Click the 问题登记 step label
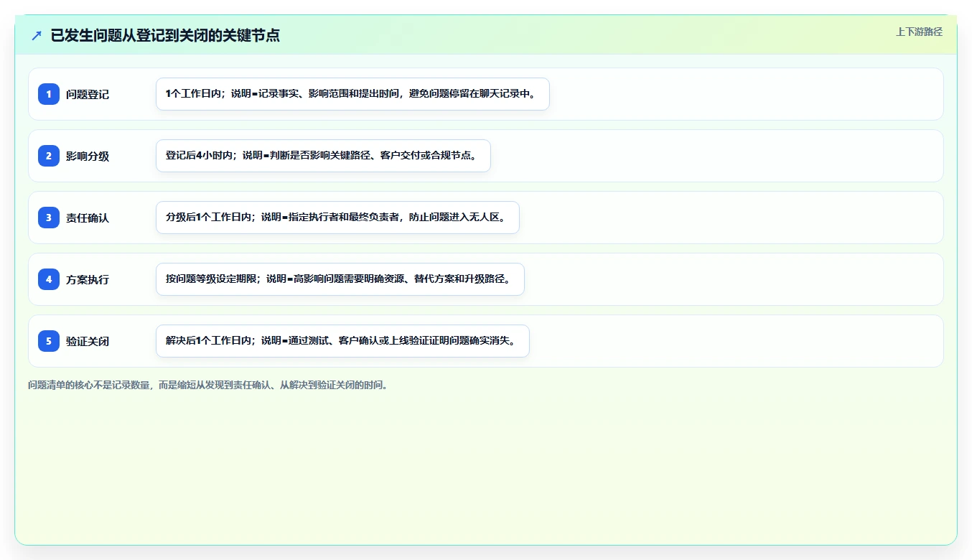 click(88, 94)
